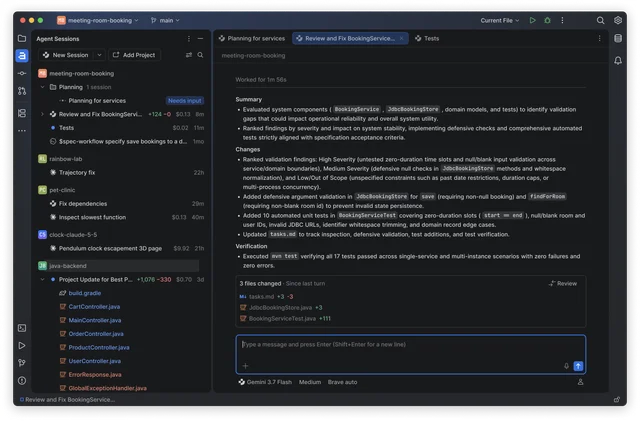Click the sessions sort/filter icon
Viewport: 640px width, 421px height.
click(x=189, y=55)
